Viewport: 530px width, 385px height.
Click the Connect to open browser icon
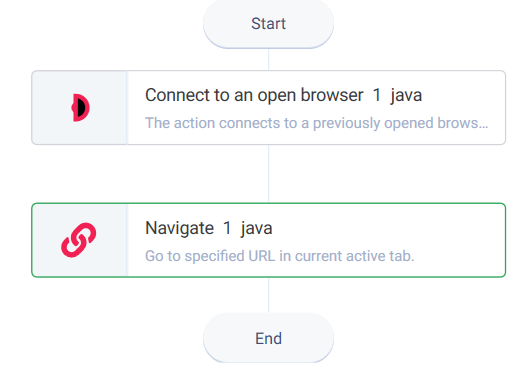[x=80, y=107]
